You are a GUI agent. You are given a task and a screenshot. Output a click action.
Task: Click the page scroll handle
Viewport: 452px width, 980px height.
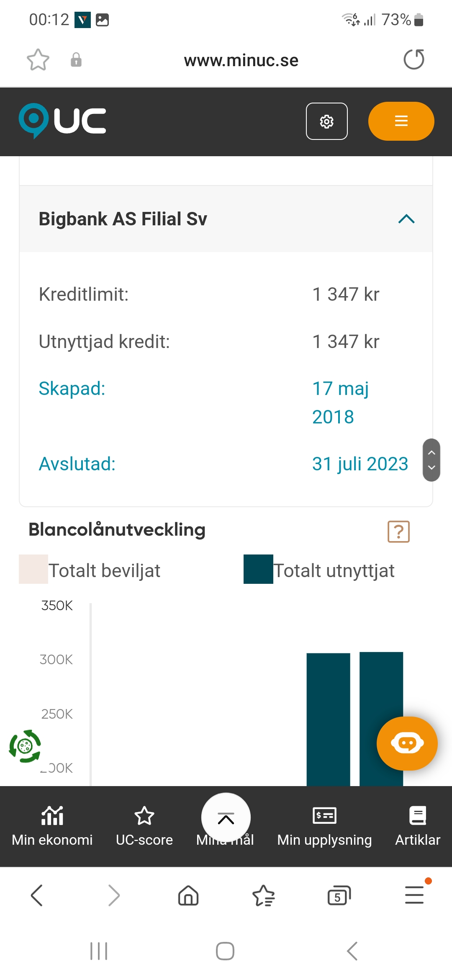pos(431,460)
